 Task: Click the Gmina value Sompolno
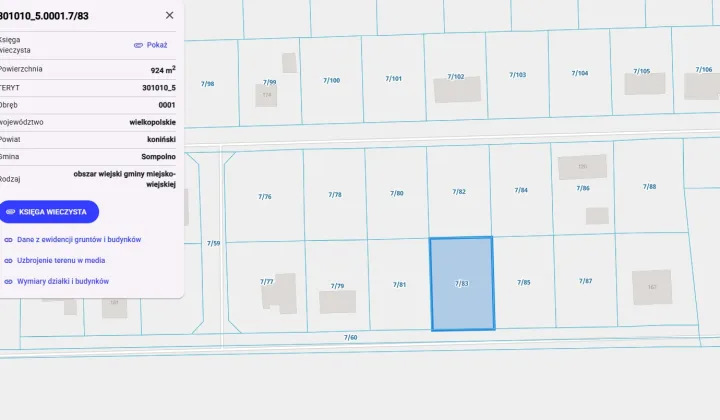pyautogui.click(x=158, y=157)
